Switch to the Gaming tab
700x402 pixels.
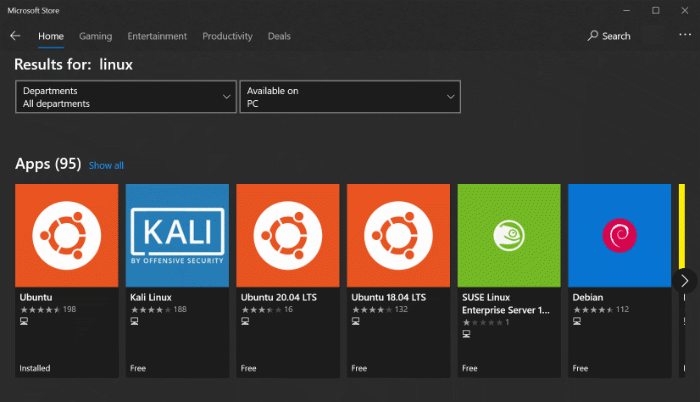click(96, 36)
